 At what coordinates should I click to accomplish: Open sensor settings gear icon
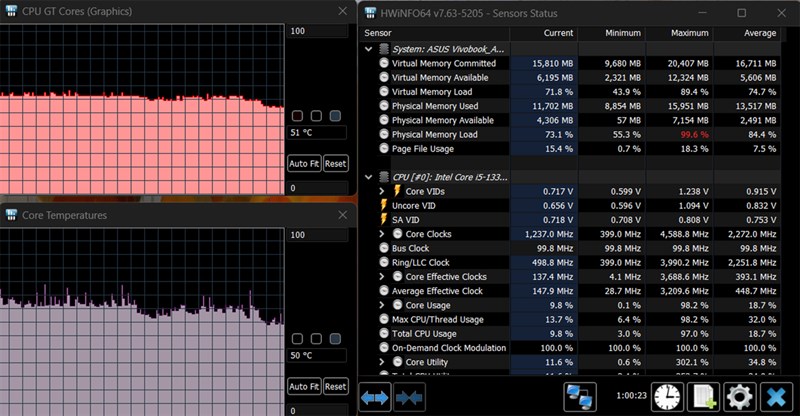[740, 396]
